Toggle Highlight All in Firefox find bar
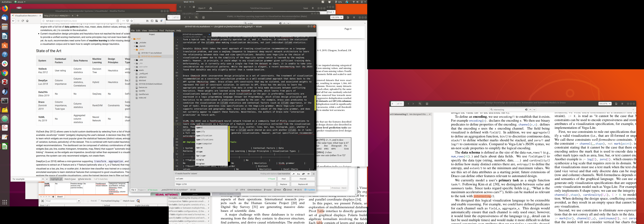This screenshot has height=224, width=644. [56, 179]
